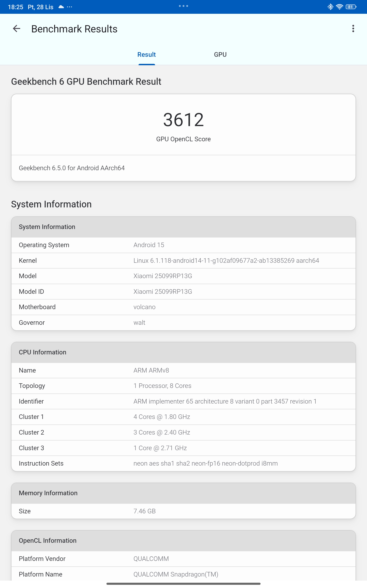Screen dimensions: 367x588
Task: Tap the Motherboard volcano row
Action: pyautogui.click(x=183, y=307)
